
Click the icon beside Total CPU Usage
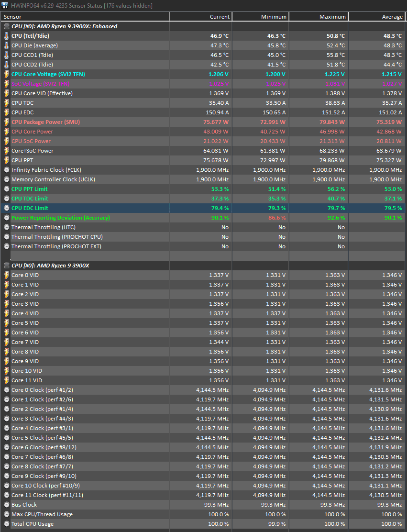tap(6, 524)
